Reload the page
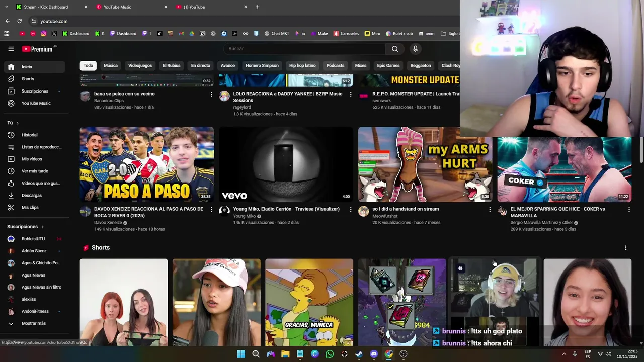 tap(19, 21)
